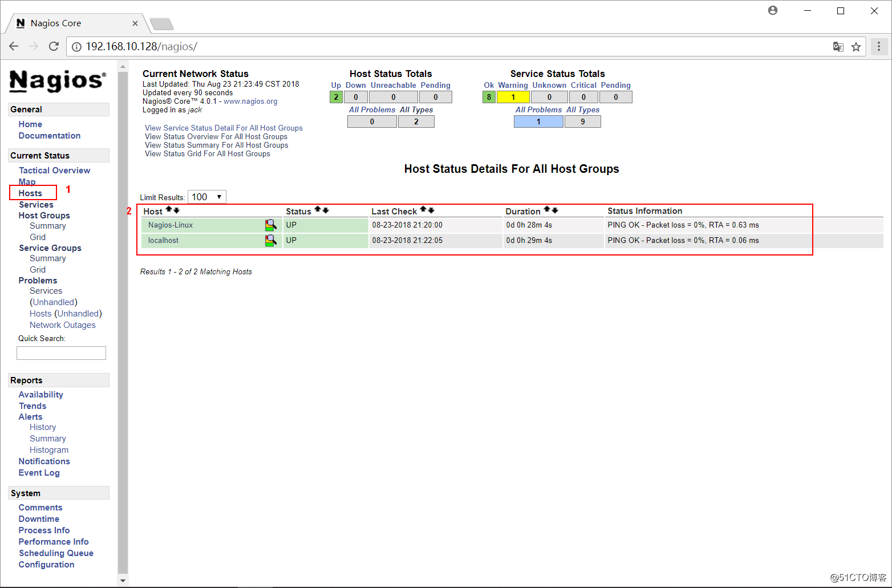Viewport: 892px width, 588px height.
Task: Open Service Groups page
Action: pyautogui.click(x=50, y=248)
